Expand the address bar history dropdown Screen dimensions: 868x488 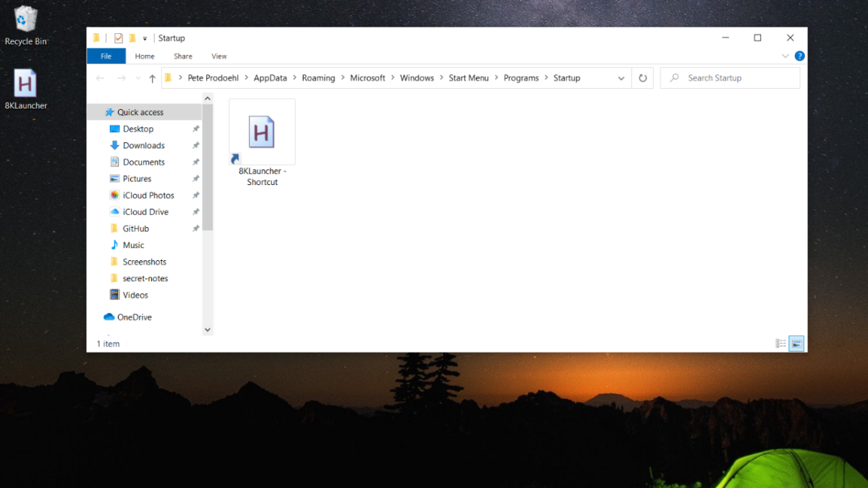click(x=621, y=78)
